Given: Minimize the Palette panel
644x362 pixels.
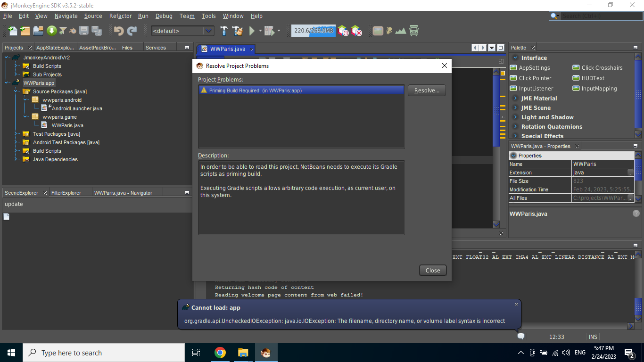Looking at the screenshot, I should tap(636, 48).
